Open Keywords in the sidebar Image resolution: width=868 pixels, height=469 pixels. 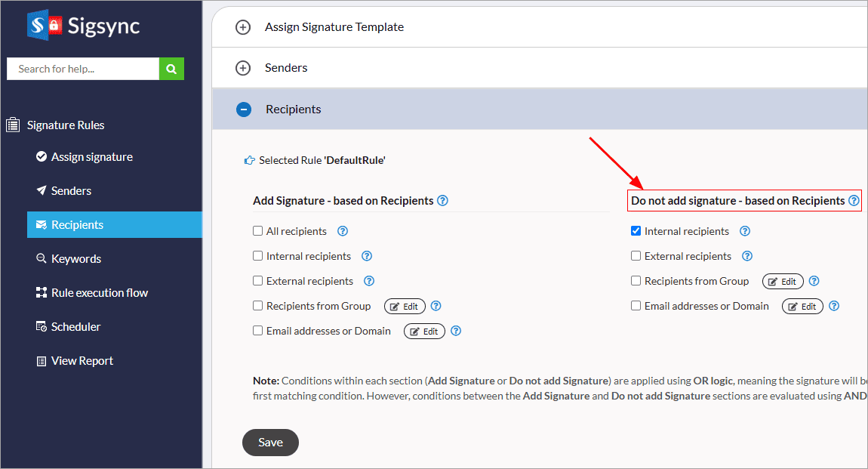75,259
